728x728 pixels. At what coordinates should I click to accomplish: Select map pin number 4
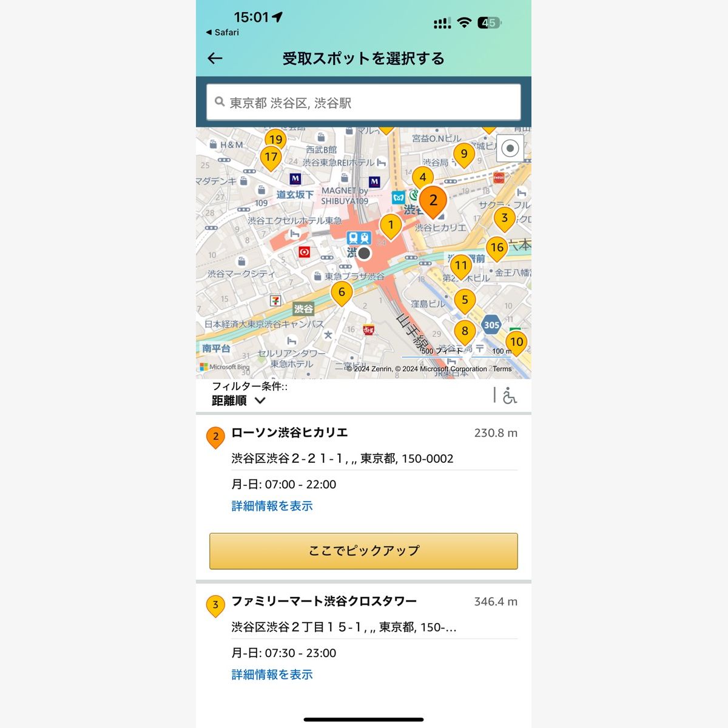tap(423, 178)
